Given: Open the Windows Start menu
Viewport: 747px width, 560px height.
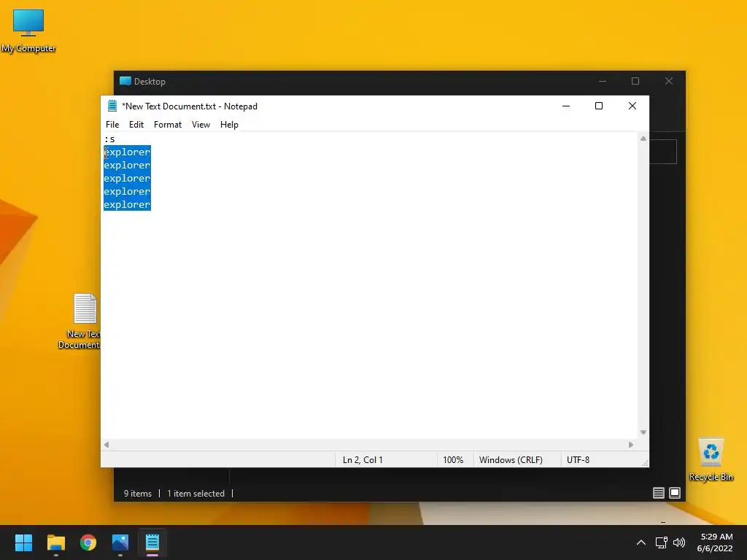Looking at the screenshot, I should (23, 542).
